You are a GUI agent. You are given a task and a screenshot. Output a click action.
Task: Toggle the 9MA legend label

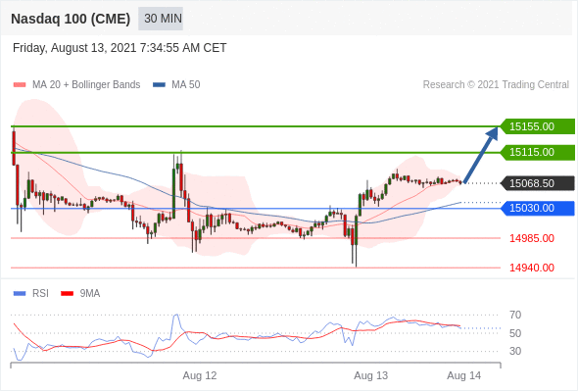click(x=90, y=294)
